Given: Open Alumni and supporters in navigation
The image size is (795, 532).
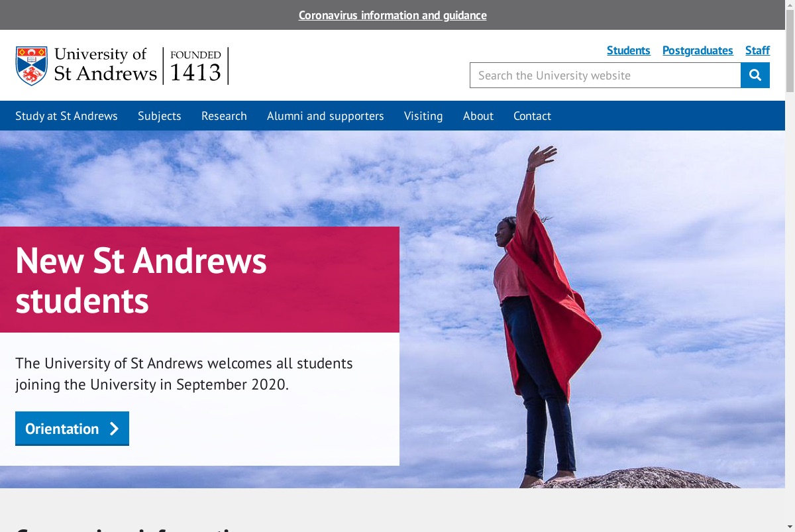Looking at the screenshot, I should click(325, 116).
